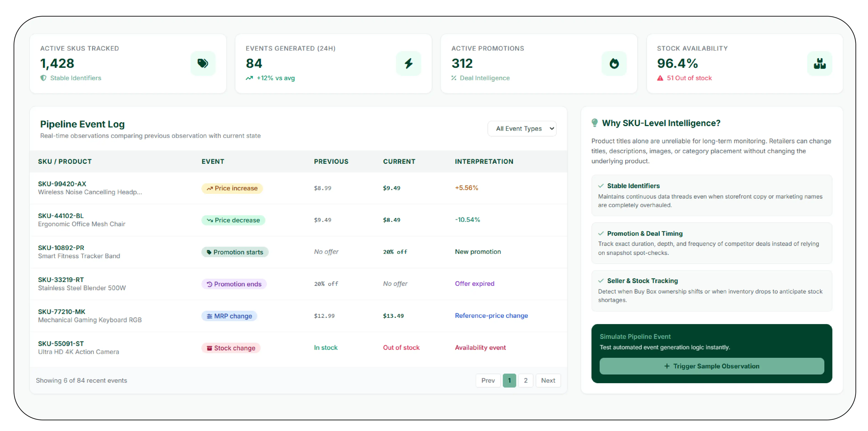This screenshot has height=431, width=868.
Task: Open the All Event Types dropdown
Action: pyautogui.click(x=522, y=128)
